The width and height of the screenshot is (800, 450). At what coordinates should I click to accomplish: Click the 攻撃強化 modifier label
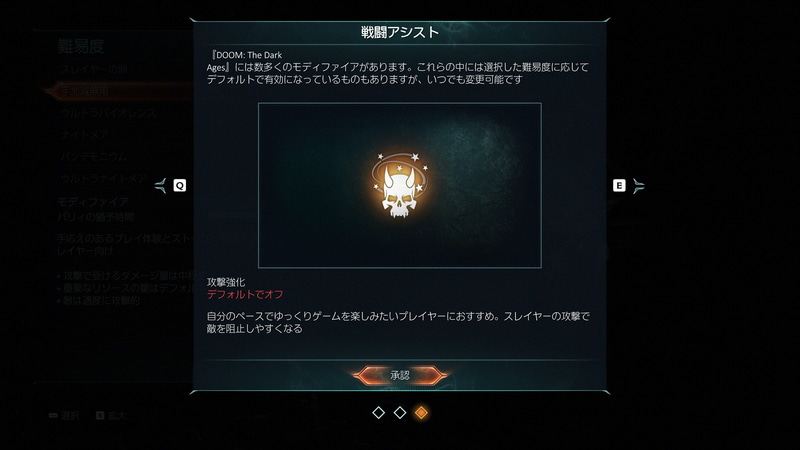pos(226,282)
